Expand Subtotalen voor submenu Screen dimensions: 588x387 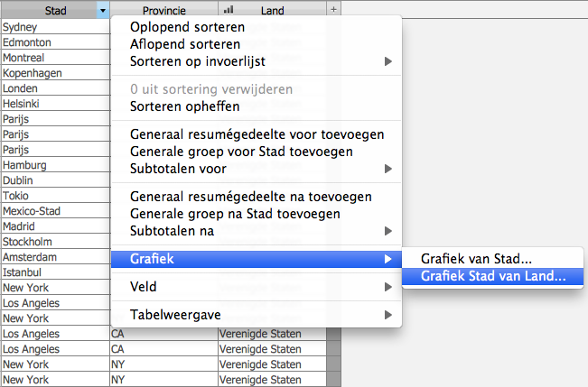pyautogui.click(x=257, y=169)
